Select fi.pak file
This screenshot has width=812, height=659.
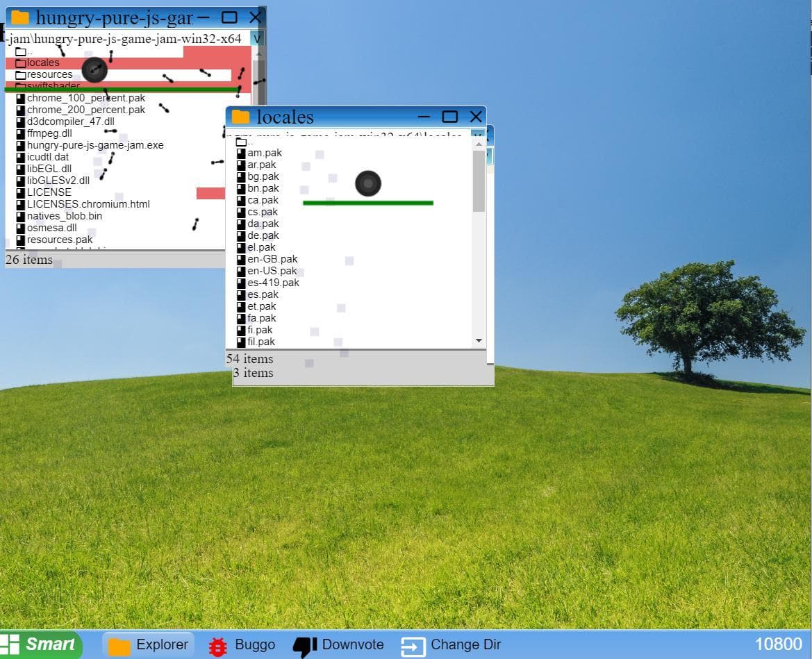coord(255,331)
